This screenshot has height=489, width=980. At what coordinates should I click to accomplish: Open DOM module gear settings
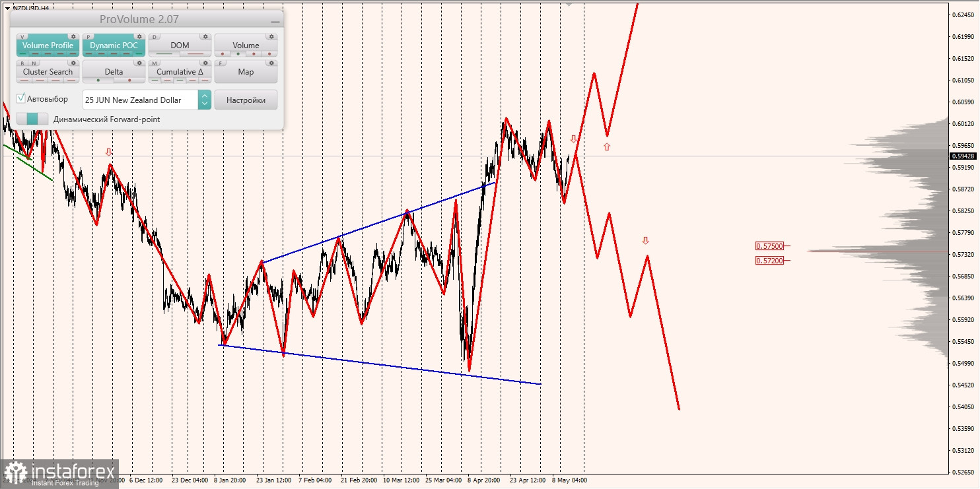[205, 36]
